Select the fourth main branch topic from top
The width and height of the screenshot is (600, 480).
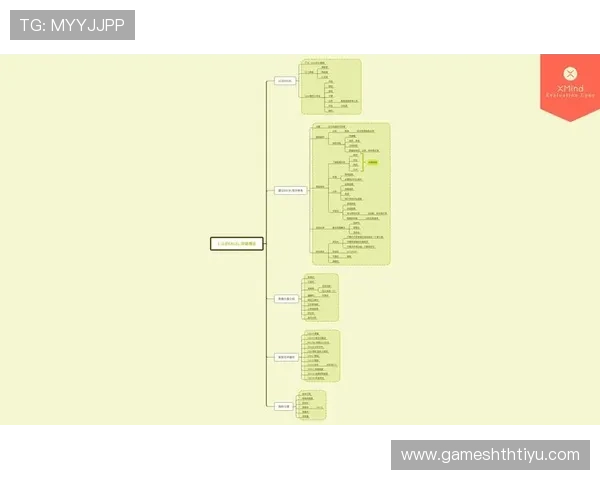(286, 356)
